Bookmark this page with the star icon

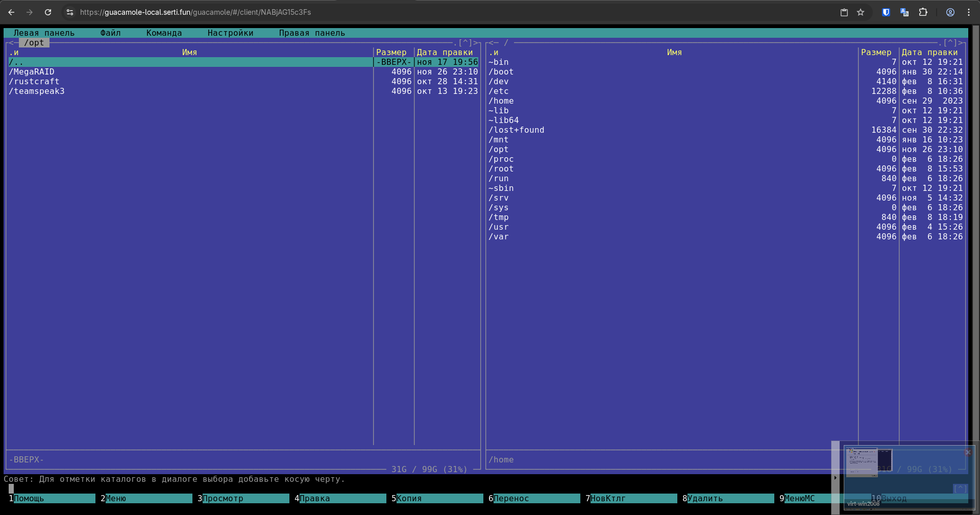coord(861,12)
